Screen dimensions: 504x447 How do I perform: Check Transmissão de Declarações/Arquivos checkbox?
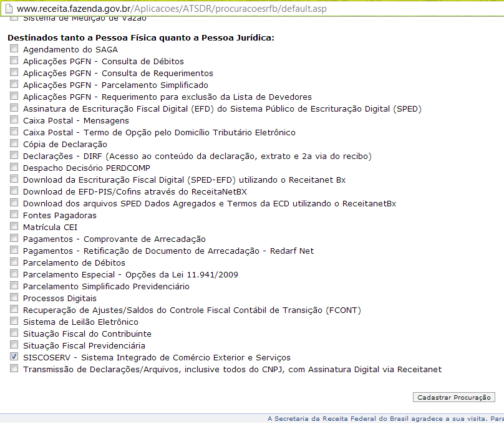(x=14, y=368)
